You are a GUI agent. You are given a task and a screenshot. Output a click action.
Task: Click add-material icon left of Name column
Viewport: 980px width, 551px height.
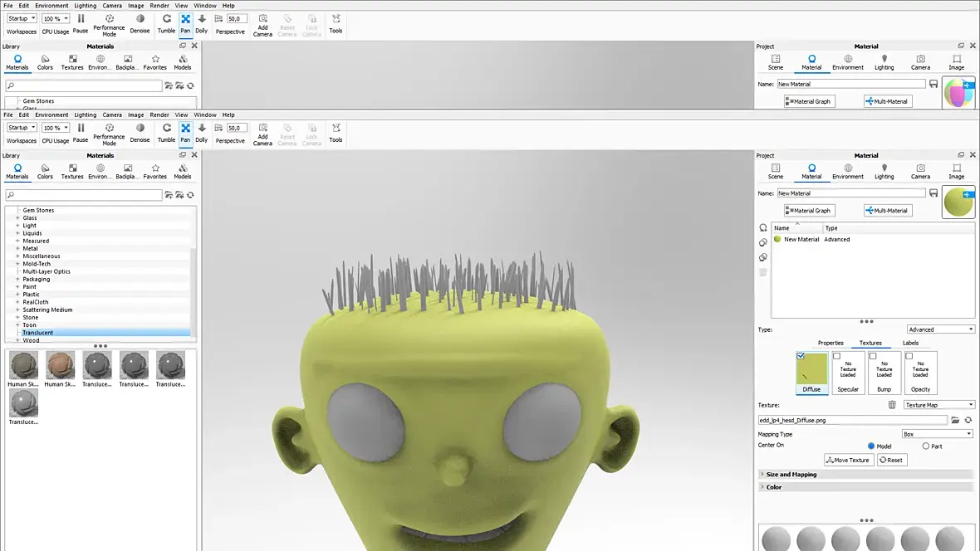pos(763,228)
